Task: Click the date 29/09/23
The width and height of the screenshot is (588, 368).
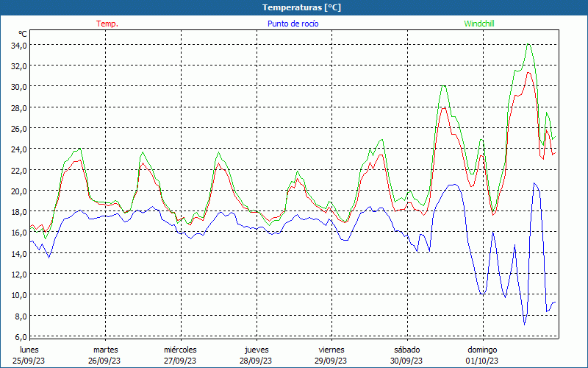Action: pos(331,361)
